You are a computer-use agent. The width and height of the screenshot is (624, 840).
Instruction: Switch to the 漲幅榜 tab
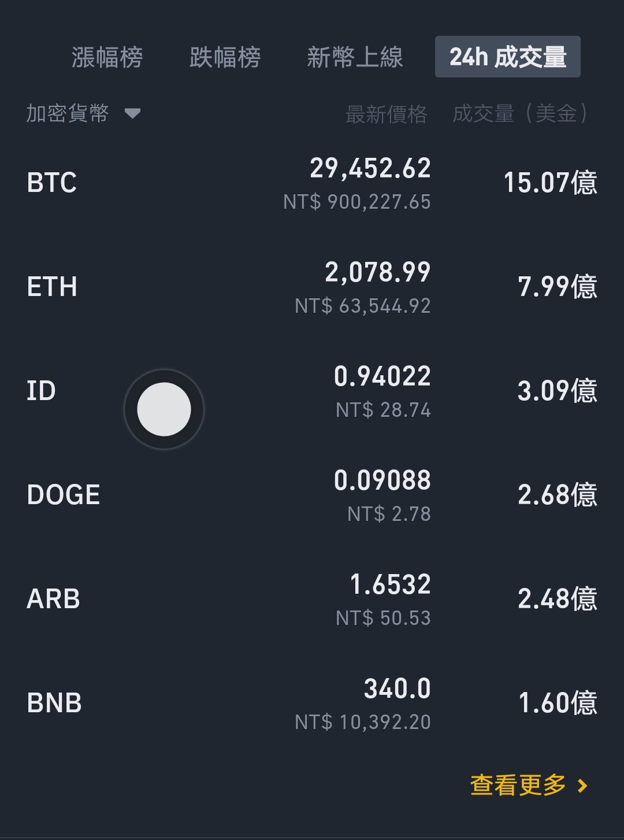pyautogui.click(x=107, y=57)
